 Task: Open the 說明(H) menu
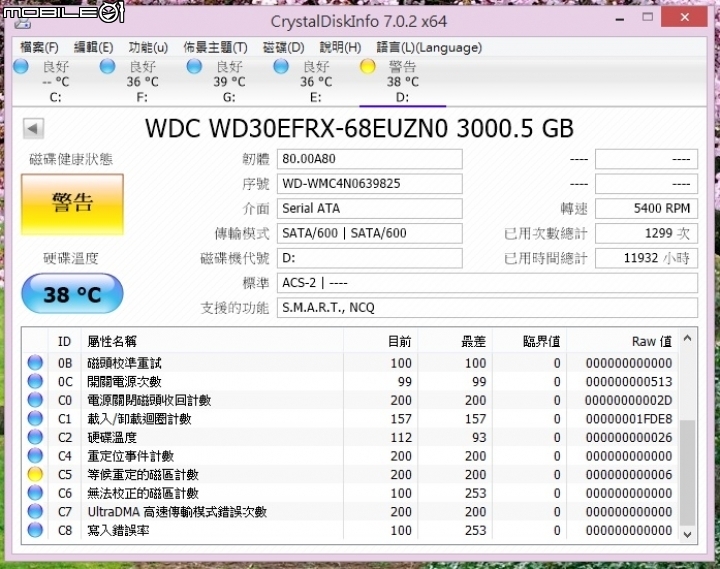[340, 47]
